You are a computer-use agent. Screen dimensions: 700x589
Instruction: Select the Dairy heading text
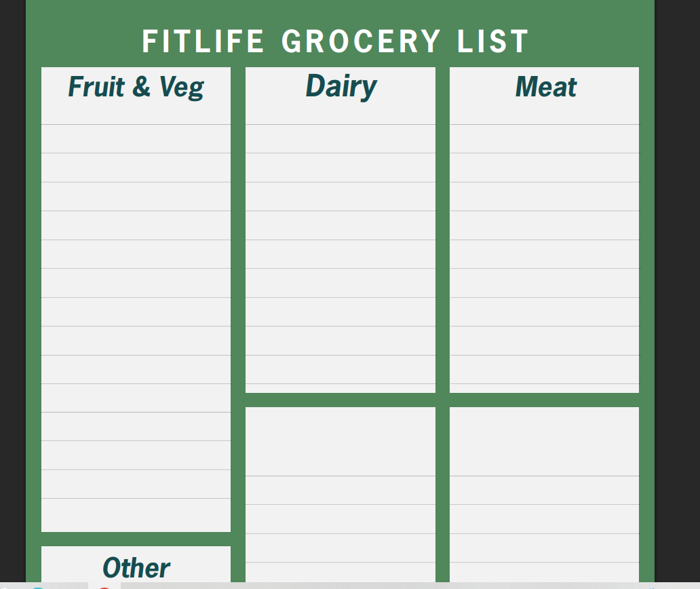tap(341, 86)
